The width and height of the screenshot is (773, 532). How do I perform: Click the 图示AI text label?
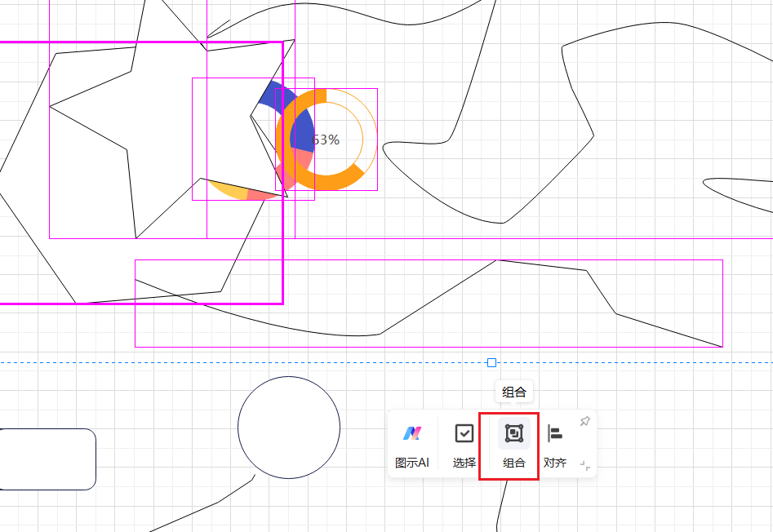click(412, 463)
